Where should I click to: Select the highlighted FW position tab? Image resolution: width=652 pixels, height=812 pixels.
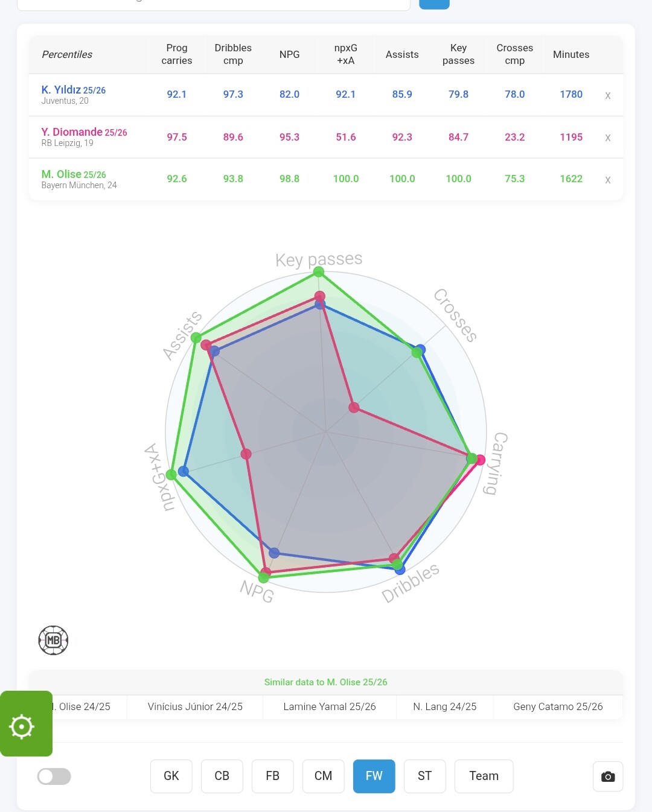click(x=374, y=776)
